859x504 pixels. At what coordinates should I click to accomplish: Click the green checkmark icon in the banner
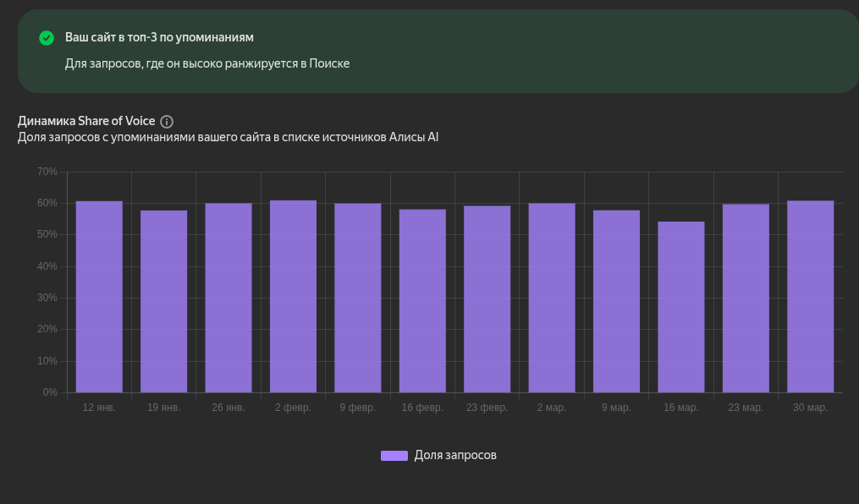[x=47, y=38]
